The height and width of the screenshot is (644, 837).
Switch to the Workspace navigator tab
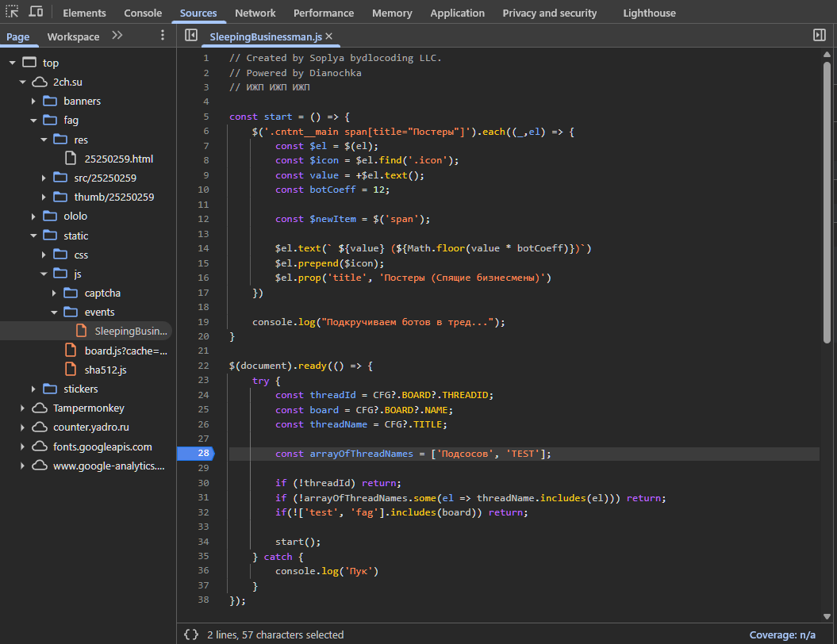73,36
